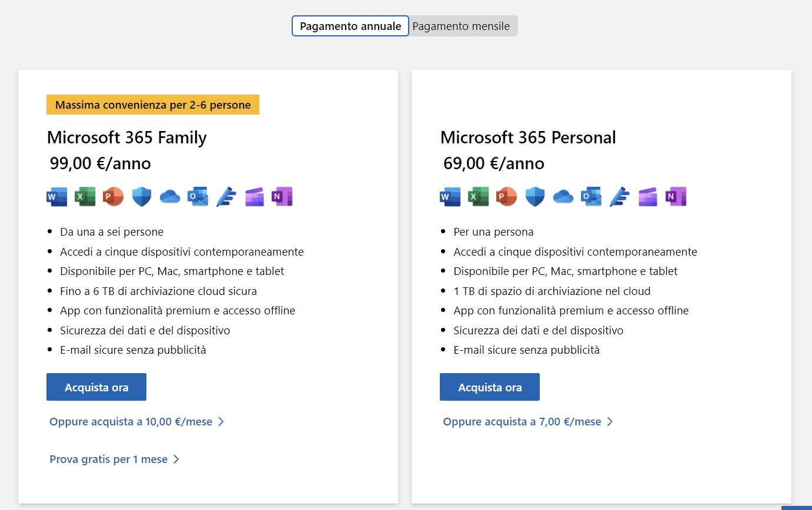Click chevron next to 10,00 €/mese offer
Viewport: 812px width, 510px height.
(x=221, y=422)
